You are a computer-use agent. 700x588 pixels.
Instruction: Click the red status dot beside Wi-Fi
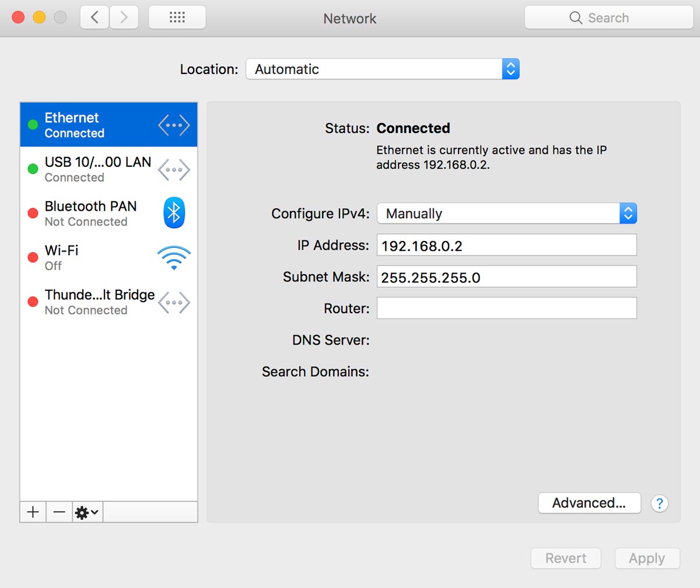[33, 257]
